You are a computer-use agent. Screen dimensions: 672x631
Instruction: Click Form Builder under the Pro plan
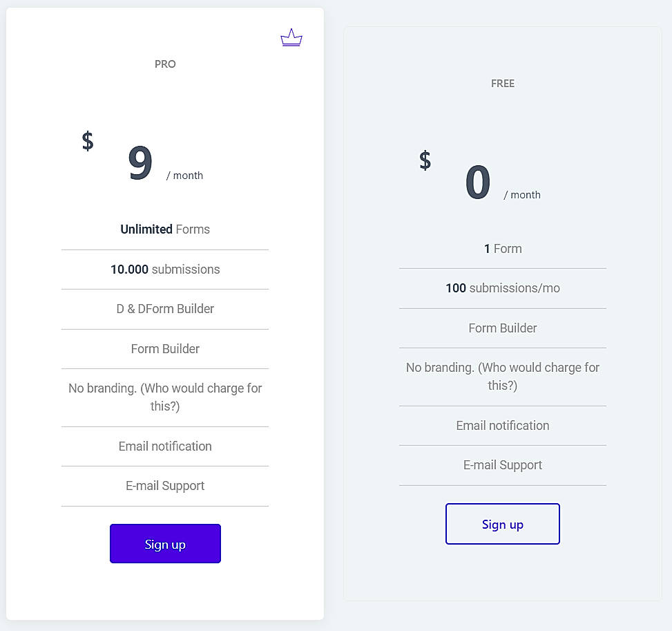165,348
